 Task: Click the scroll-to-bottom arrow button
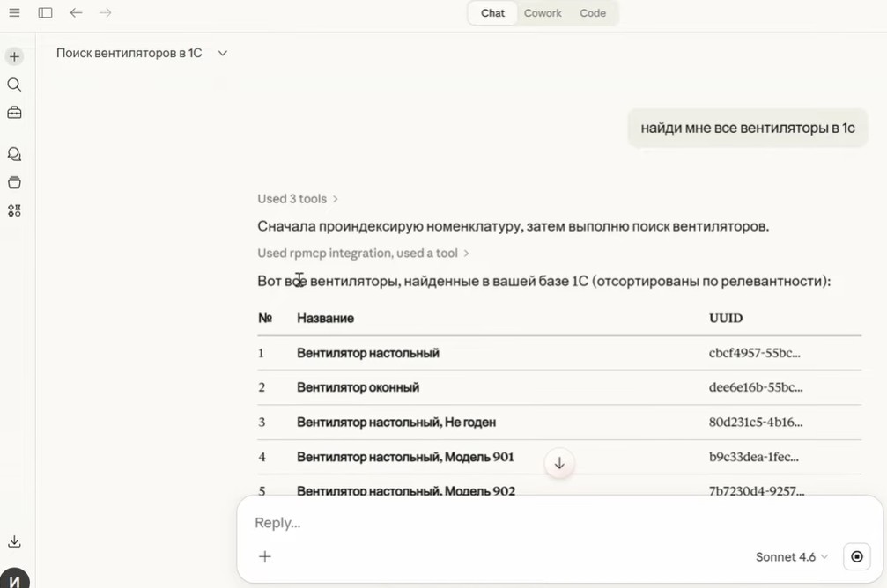click(x=559, y=463)
